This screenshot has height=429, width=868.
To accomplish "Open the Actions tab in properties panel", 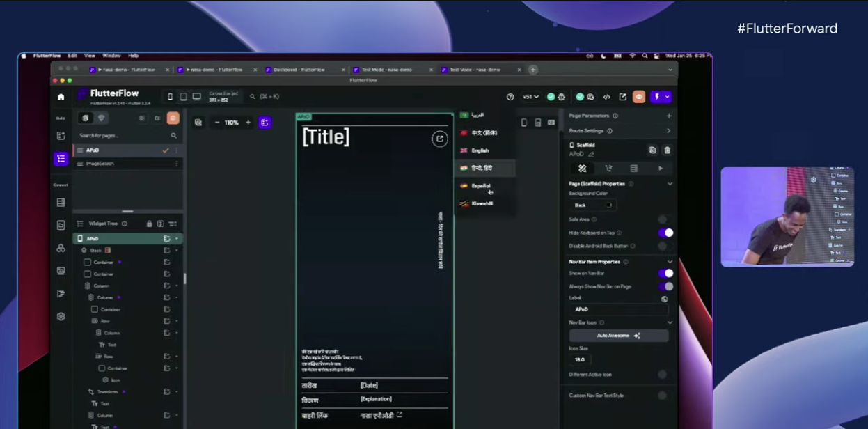I will [608, 169].
